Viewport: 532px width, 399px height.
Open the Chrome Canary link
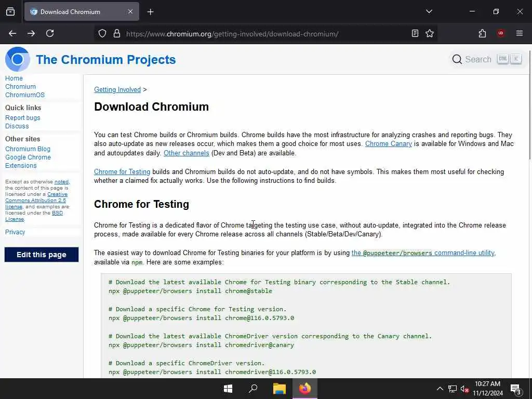(389, 144)
